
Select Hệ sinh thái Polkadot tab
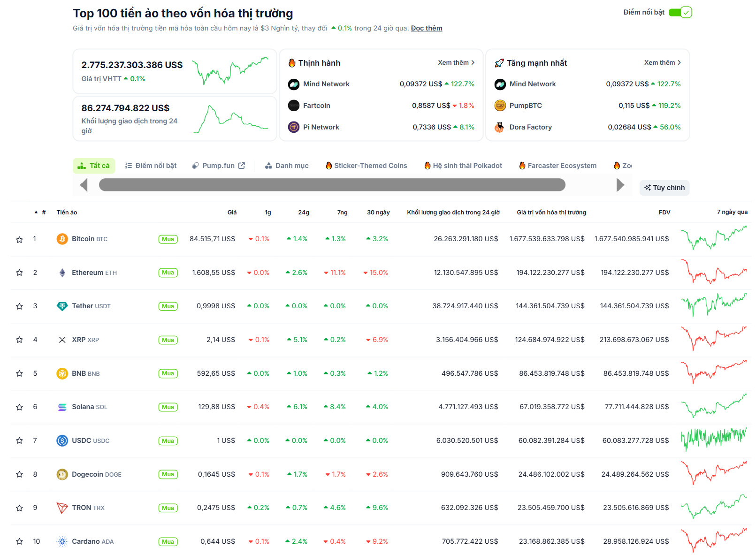coord(463,166)
